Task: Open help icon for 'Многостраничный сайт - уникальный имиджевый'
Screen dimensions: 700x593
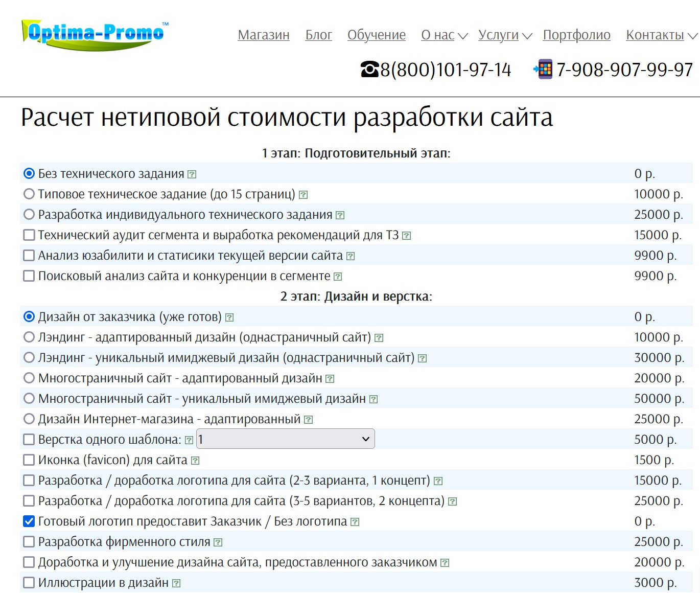Action: tap(374, 399)
